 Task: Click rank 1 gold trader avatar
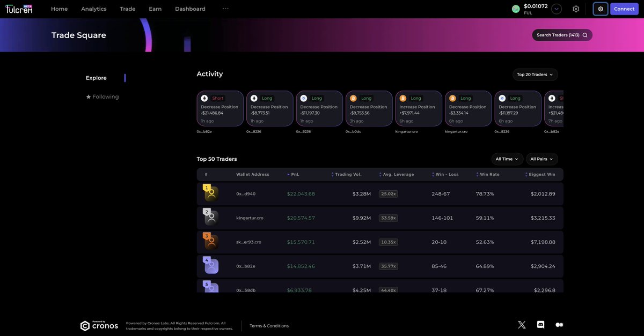click(211, 193)
